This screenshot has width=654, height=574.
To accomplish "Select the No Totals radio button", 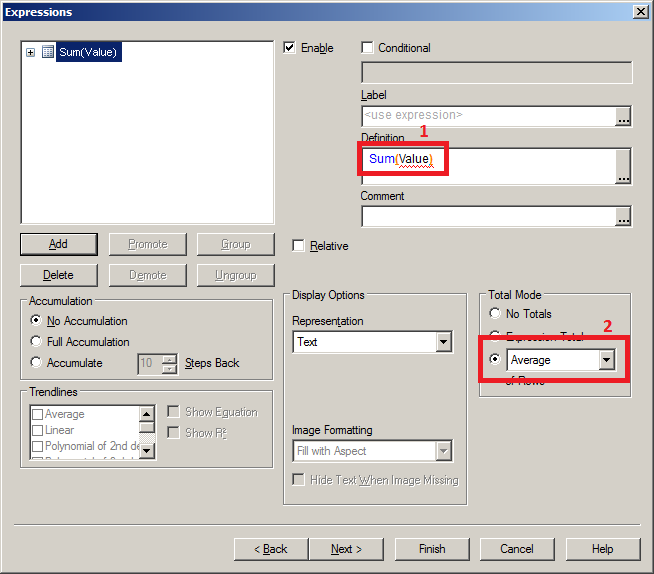I will click(x=495, y=313).
